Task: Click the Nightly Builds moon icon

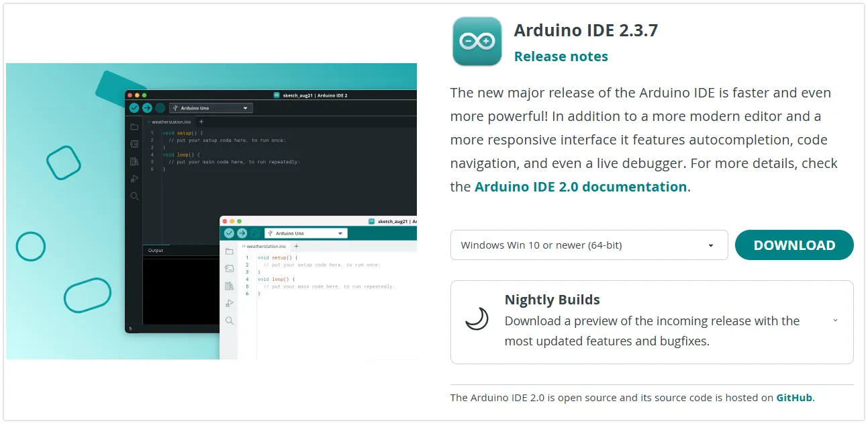Action: coord(477,319)
